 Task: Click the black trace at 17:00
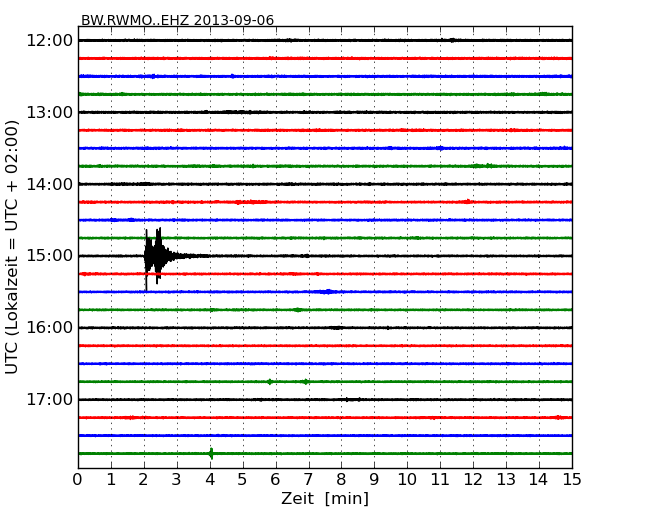pos(325,399)
